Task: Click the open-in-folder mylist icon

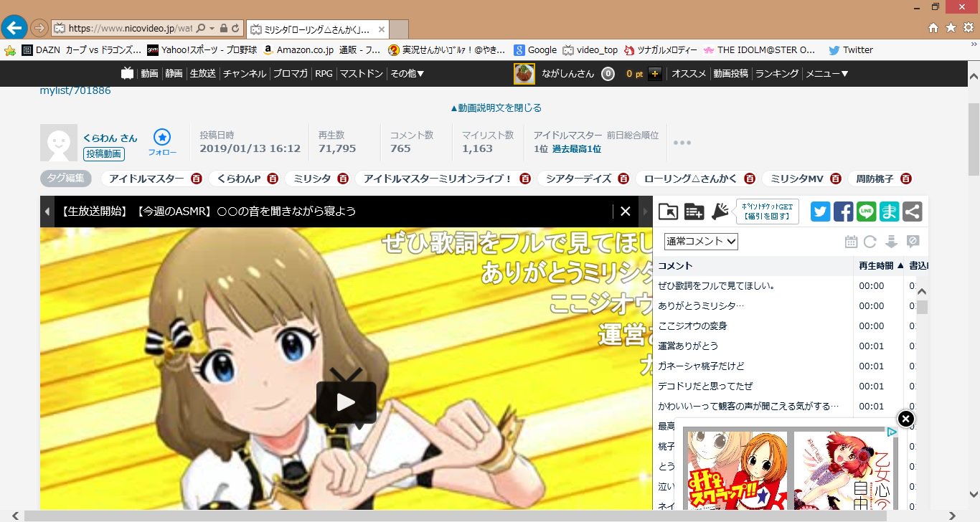Action: [668, 211]
